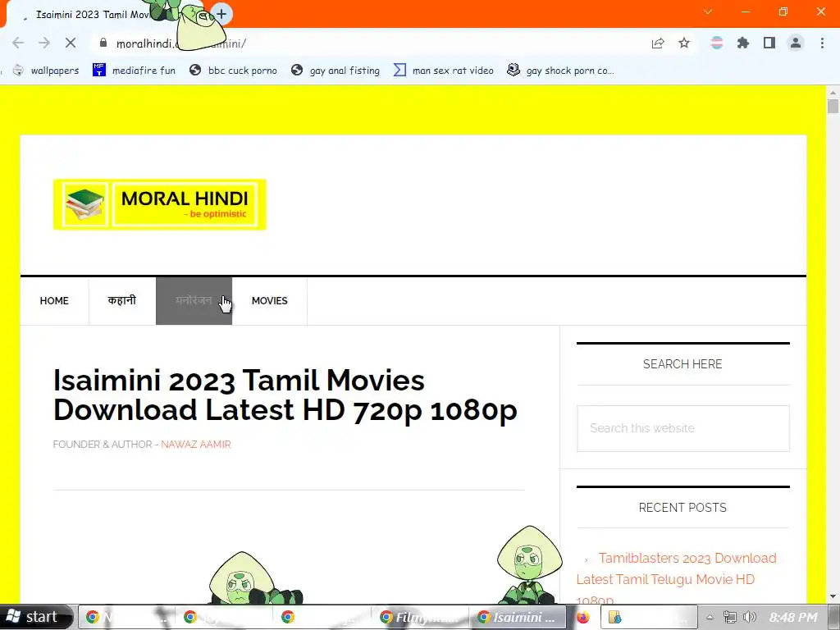Open Firefox from the taskbar

[583, 617]
